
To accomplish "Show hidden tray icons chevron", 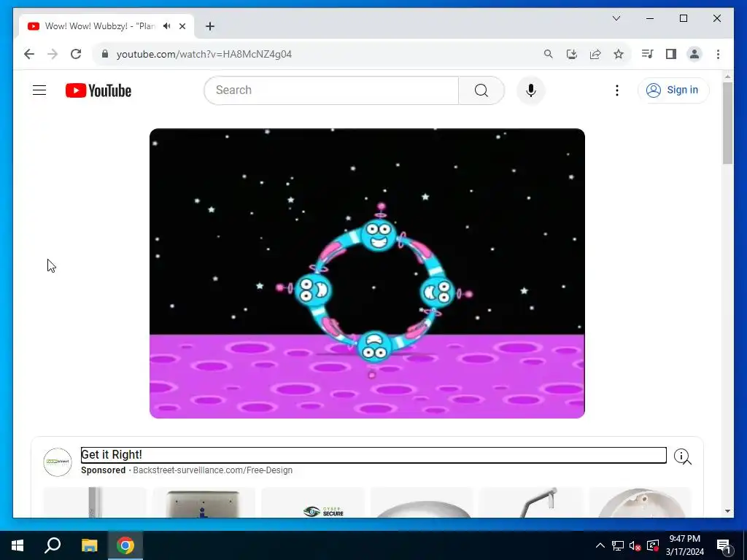I will [600, 545].
